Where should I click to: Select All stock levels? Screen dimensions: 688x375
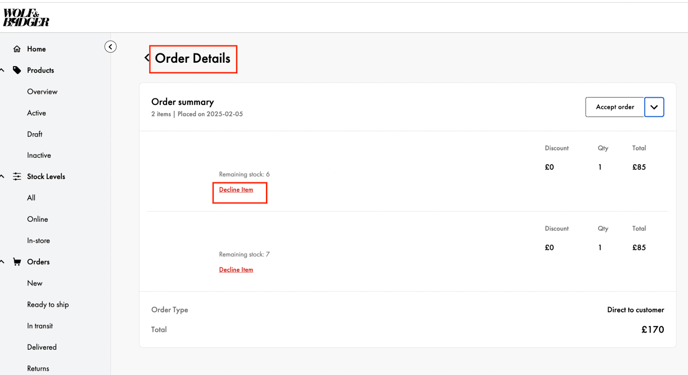(x=31, y=198)
